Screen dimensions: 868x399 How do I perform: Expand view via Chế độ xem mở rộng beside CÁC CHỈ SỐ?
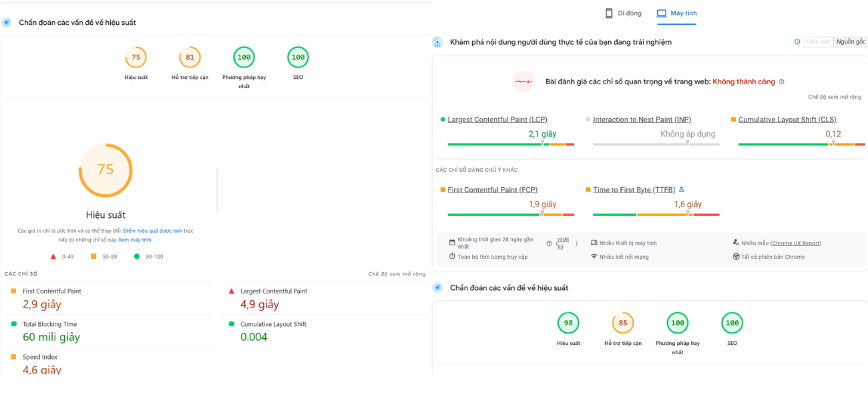397,274
